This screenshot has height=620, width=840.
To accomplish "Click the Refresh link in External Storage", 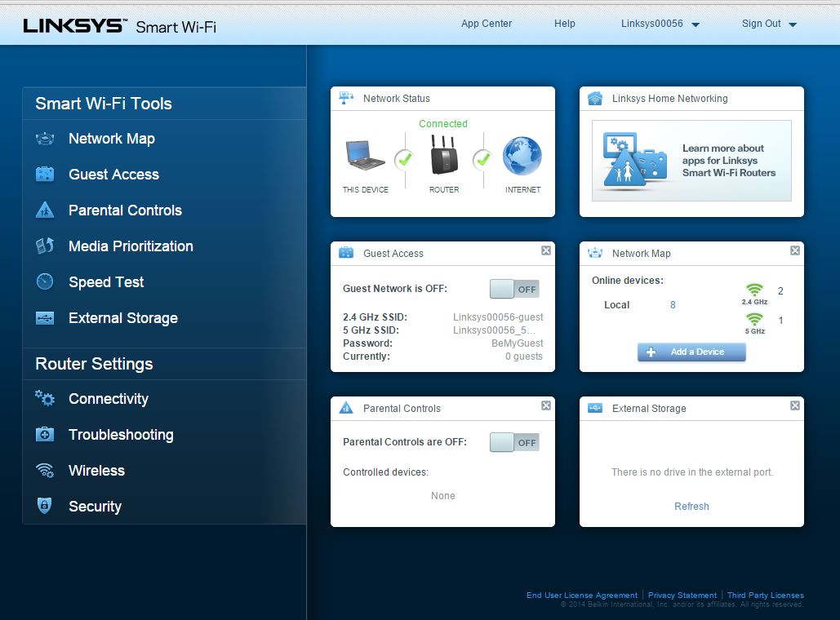I will click(691, 507).
